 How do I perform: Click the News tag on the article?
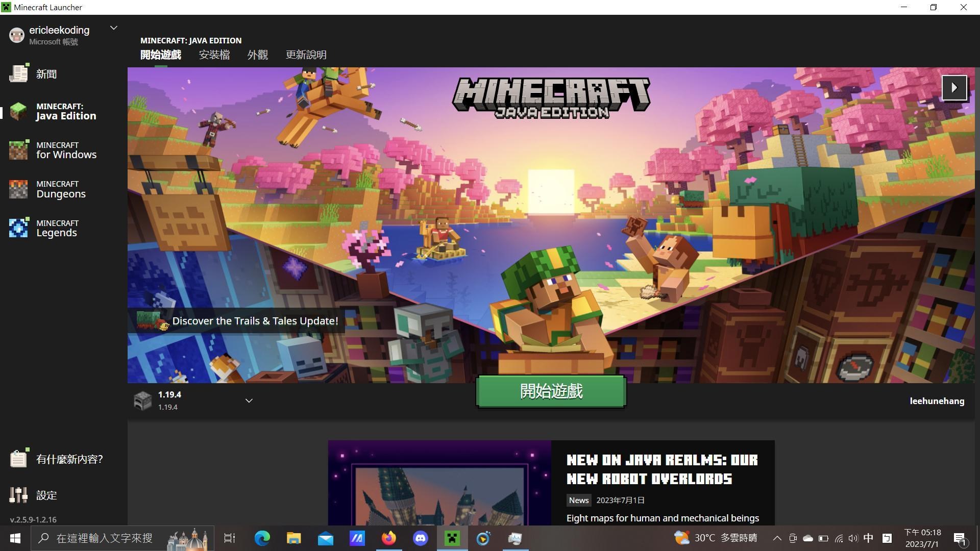pos(579,500)
